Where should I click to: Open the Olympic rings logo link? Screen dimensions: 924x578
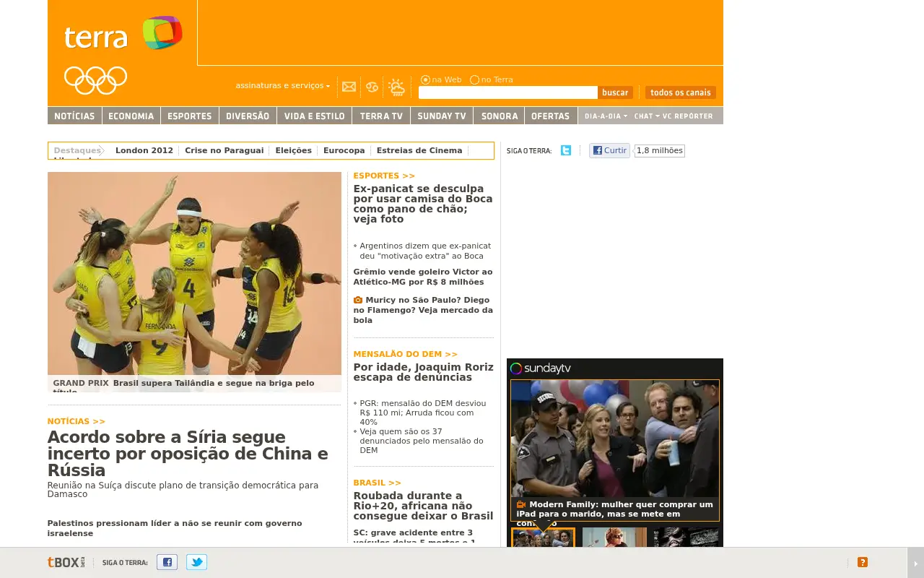95,80
